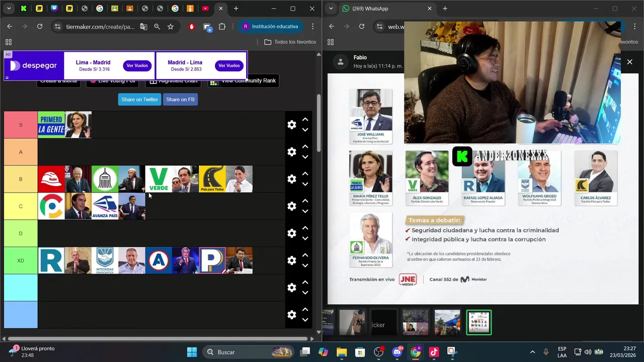The width and height of the screenshot is (644, 362).
Task: Click the tiermaker page vertical scrollbar
Action: coord(318,123)
